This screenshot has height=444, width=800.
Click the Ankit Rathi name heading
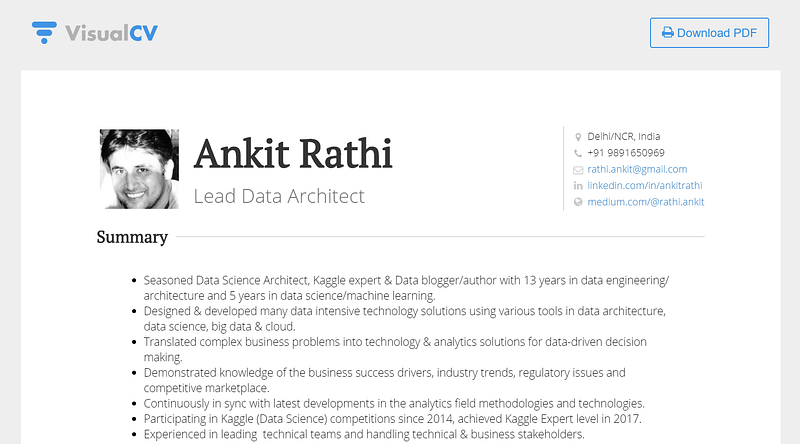pyautogui.click(x=293, y=153)
